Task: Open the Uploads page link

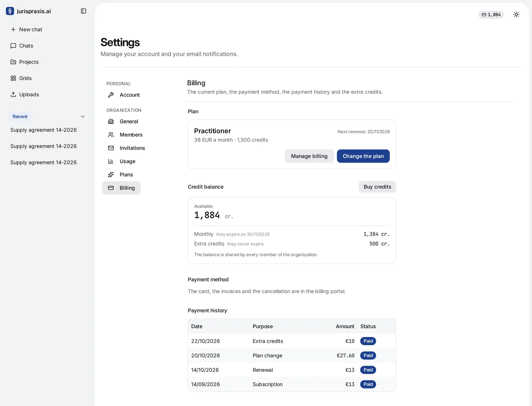Action: click(x=47, y=95)
